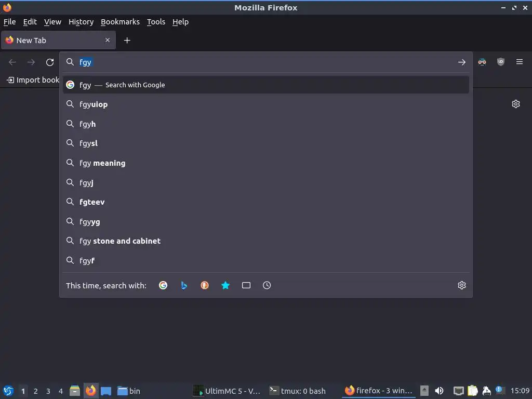
Task: Open the volume speaker tray icon
Action: click(x=439, y=391)
